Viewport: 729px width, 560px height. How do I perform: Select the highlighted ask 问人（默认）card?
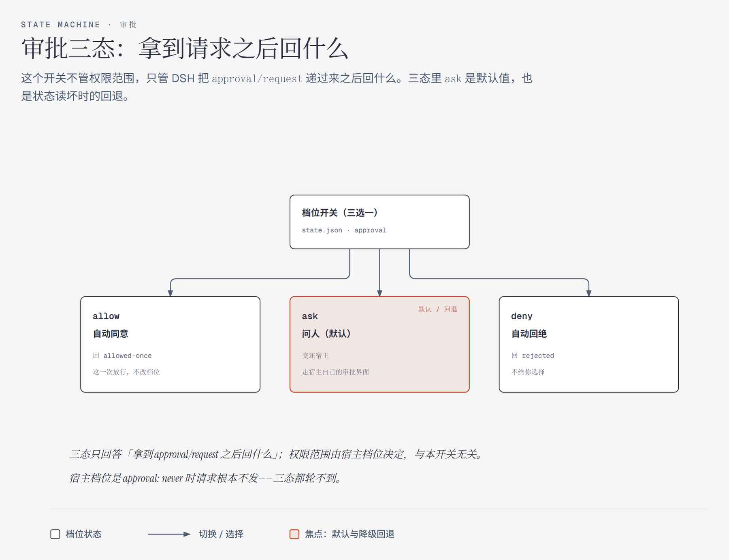(379, 344)
